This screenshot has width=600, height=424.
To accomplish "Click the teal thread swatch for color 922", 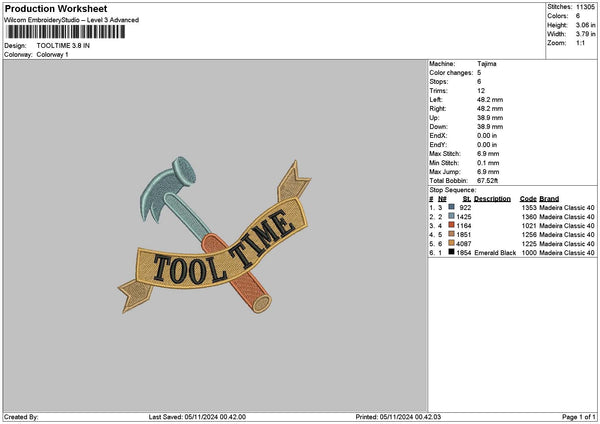I will (452, 207).
